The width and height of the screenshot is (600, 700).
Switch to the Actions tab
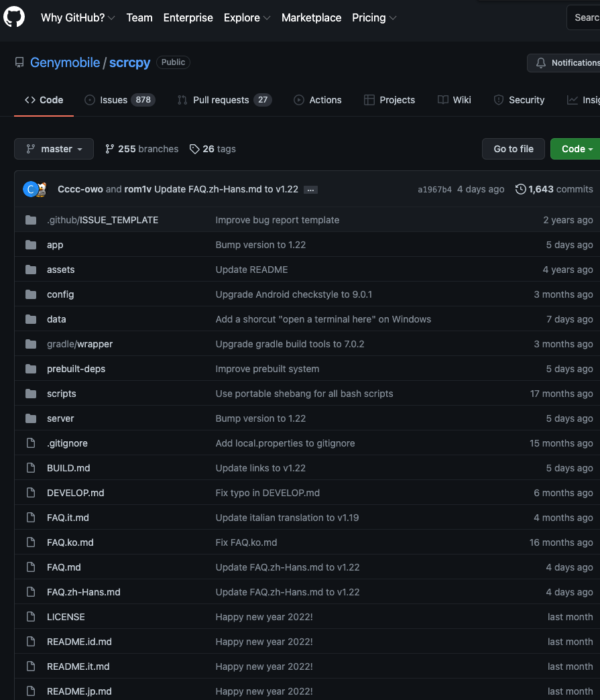[317, 100]
